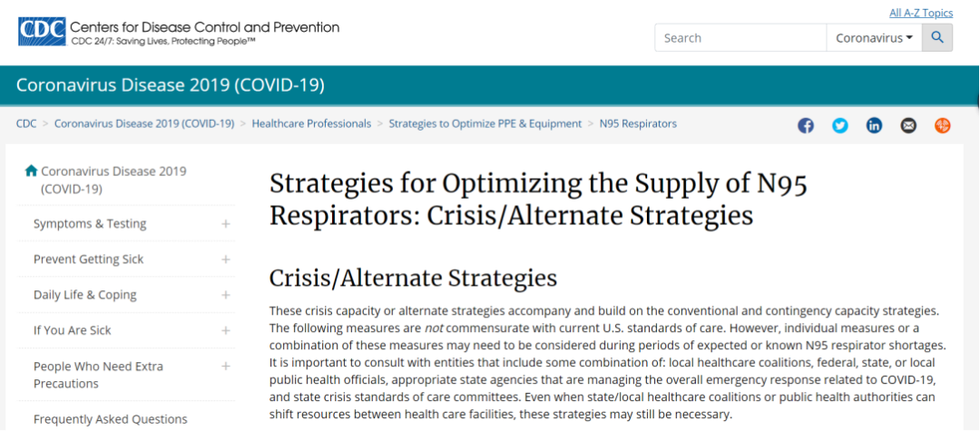Go to Strategies to Optimize PPE breadcrumb
The image size is (980, 431).
click(x=485, y=123)
